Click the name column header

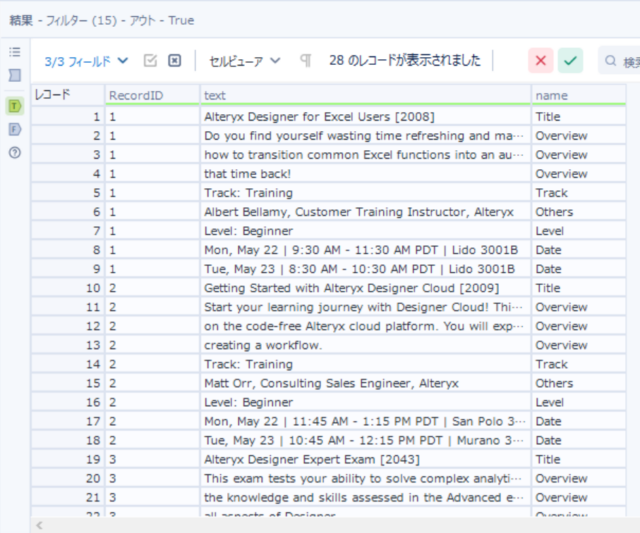578,95
